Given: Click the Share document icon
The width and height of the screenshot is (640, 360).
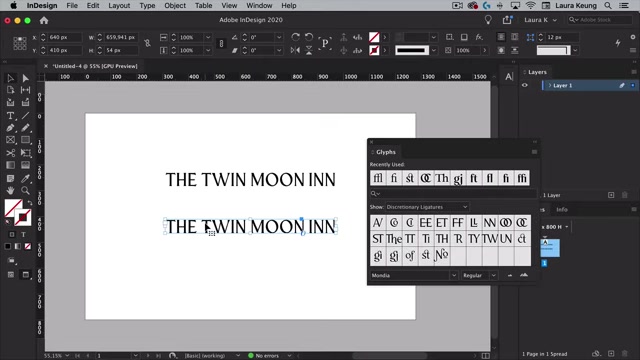Looking at the screenshot, I should [507, 20].
